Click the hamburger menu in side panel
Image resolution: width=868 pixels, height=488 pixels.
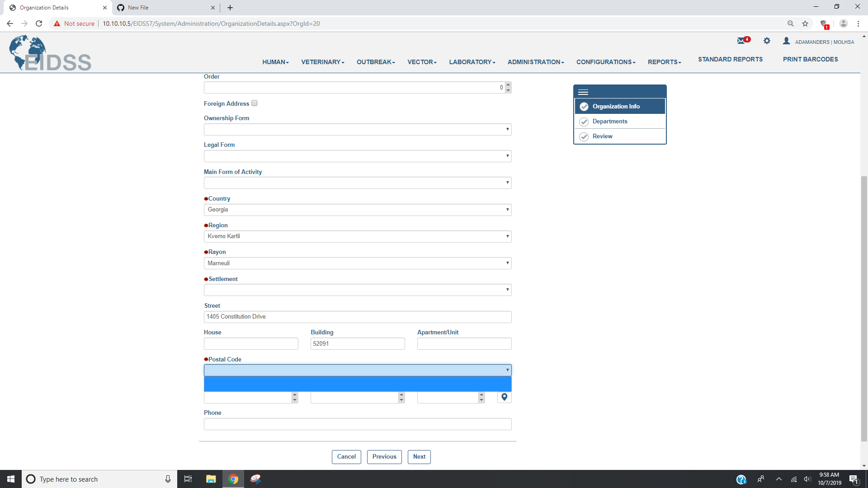coord(583,92)
